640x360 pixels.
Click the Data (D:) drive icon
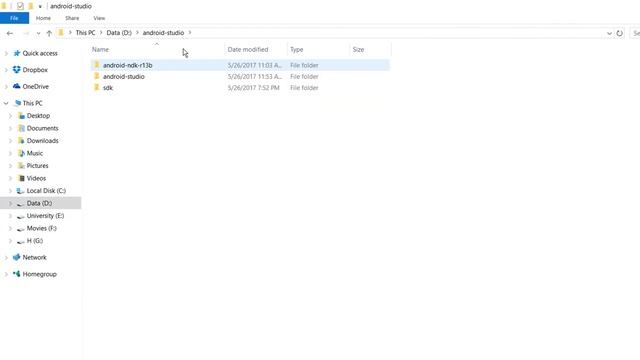20,204
